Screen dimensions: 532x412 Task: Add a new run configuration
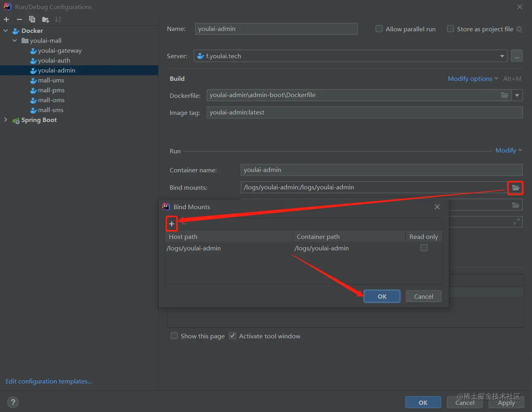coord(6,19)
